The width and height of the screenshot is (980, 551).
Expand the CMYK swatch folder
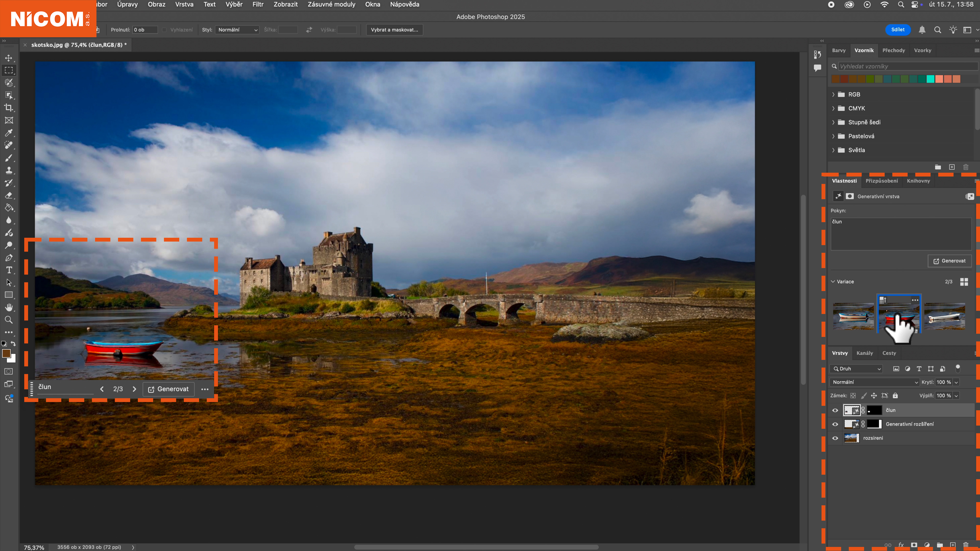coord(833,108)
